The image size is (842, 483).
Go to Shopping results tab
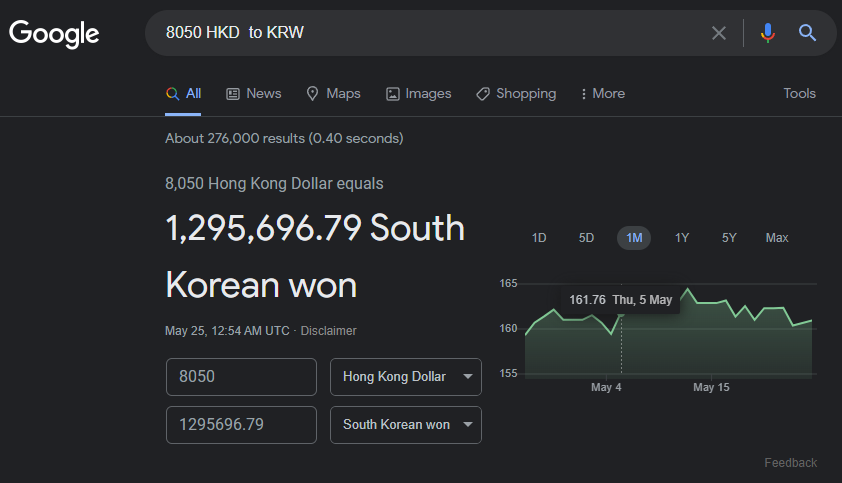point(515,93)
